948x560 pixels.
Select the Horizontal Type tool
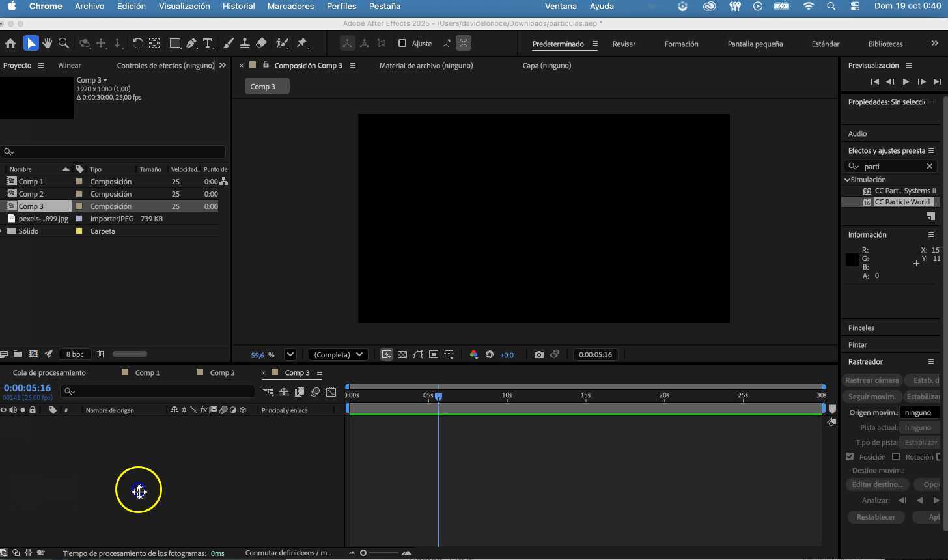click(x=208, y=44)
